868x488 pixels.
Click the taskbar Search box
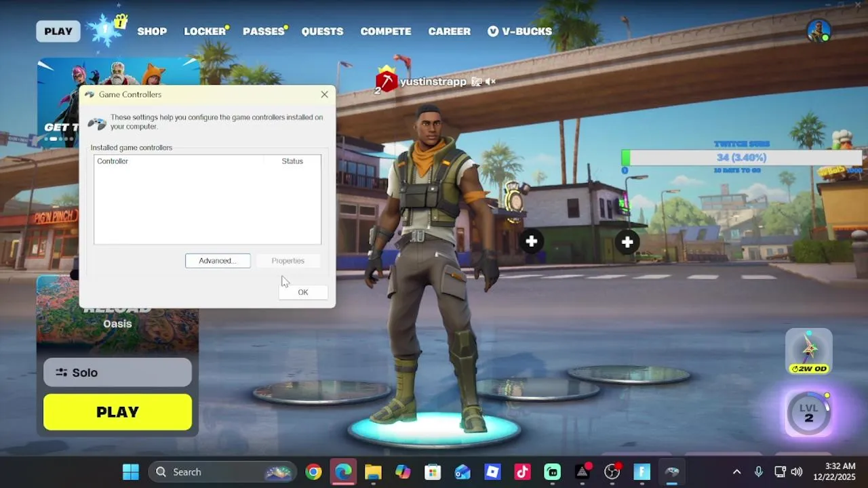pyautogui.click(x=222, y=472)
